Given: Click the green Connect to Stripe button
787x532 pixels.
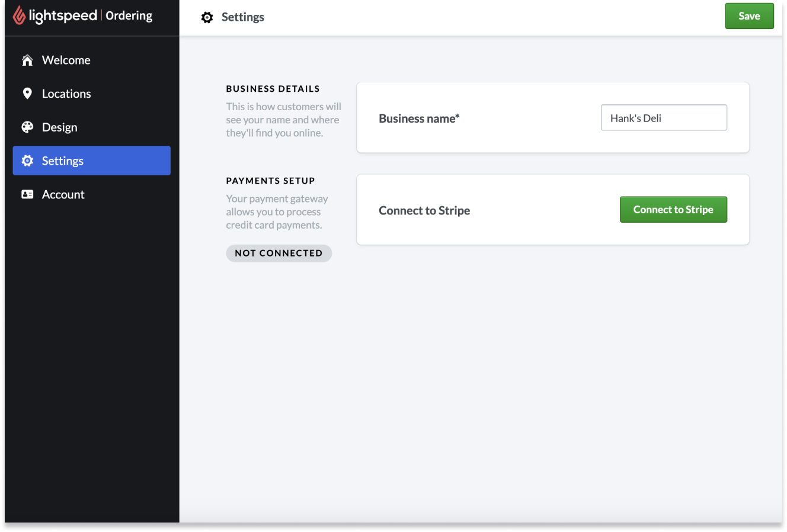Looking at the screenshot, I should [x=673, y=210].
